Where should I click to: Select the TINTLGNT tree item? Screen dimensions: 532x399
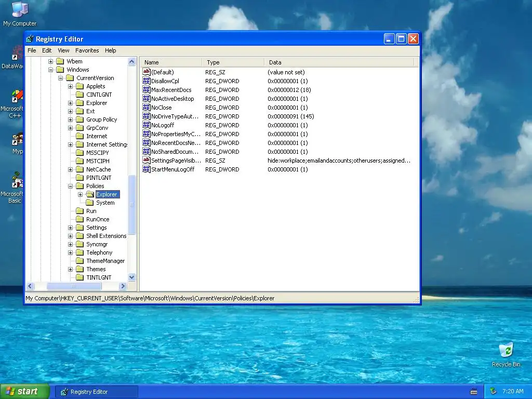[98, 277]
